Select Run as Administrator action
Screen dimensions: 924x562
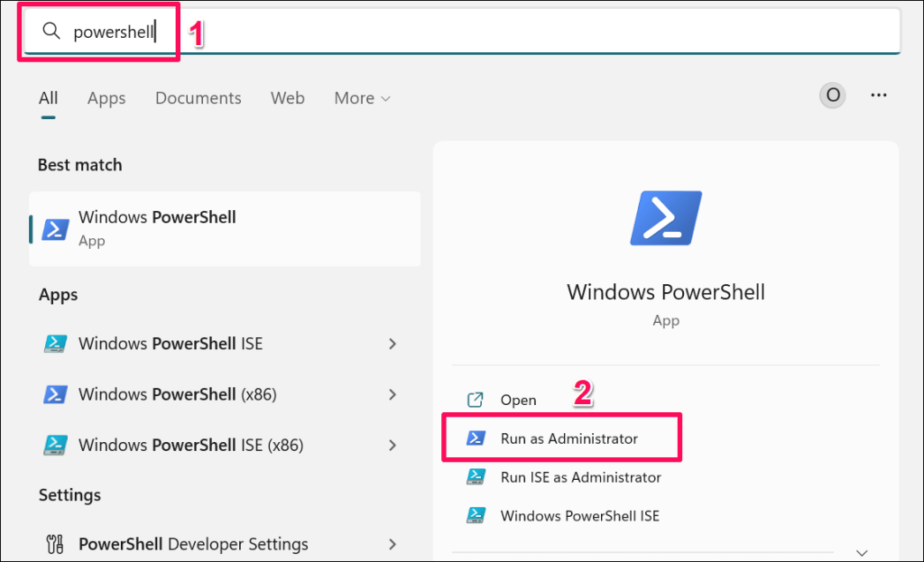(x=568, y=438)
